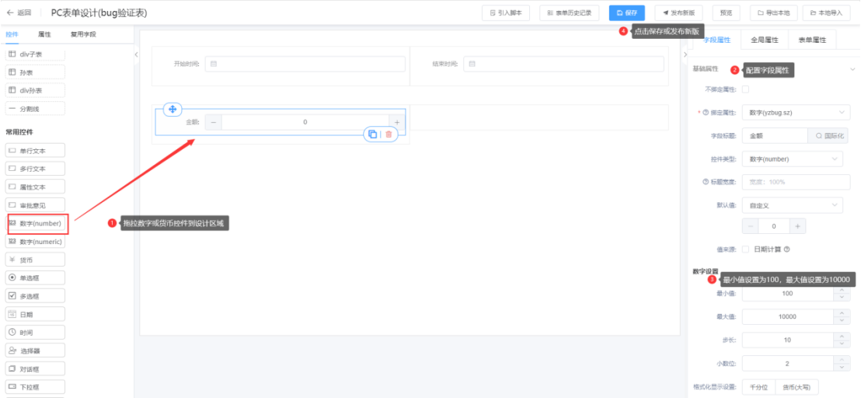The height and width of the screenshot is (398, 868).
Task: Click help icon beside 标题宽度
Action: coord(706,182)
